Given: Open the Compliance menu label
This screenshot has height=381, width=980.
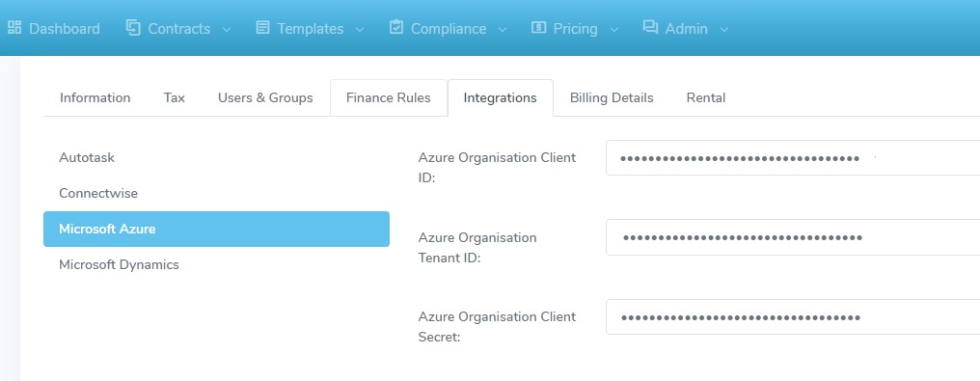Looking at the screenshot, I should coord(449,29).
